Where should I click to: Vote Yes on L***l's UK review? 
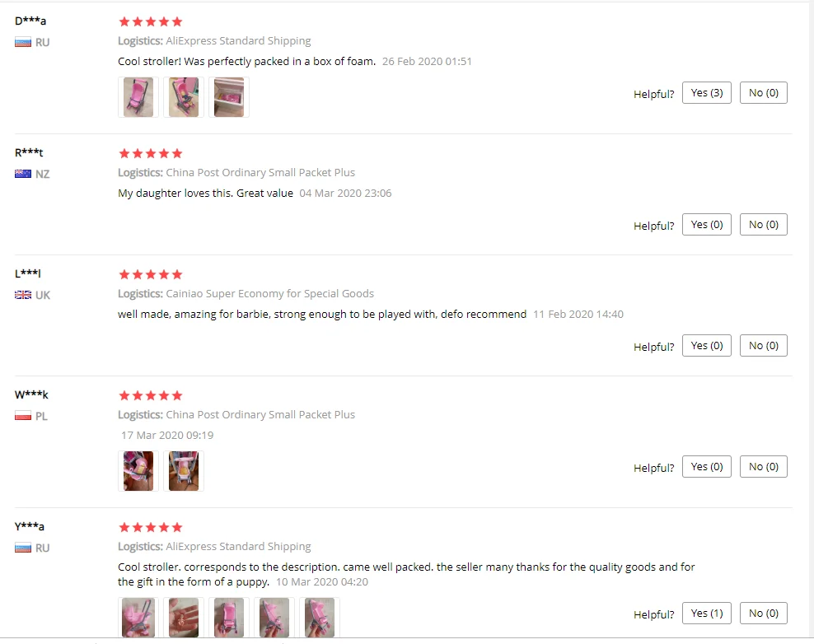pos(707,346)
